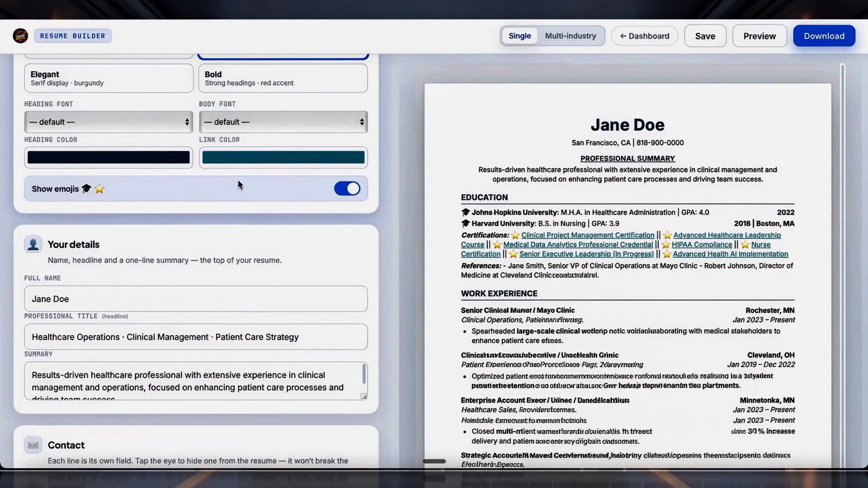This screenshot has width=868, height=488.
Task: Pick a new Link Color swatch
Action: pos(283,157)
